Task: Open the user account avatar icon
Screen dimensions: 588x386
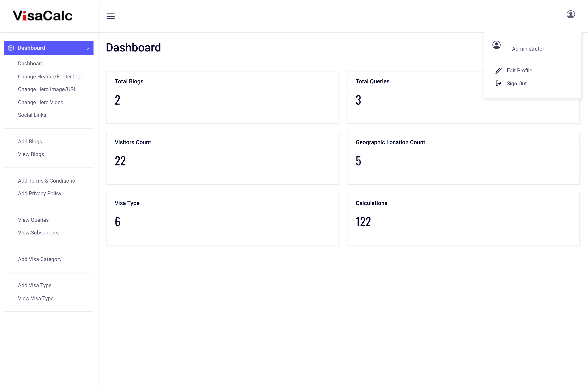Action: 570,15
